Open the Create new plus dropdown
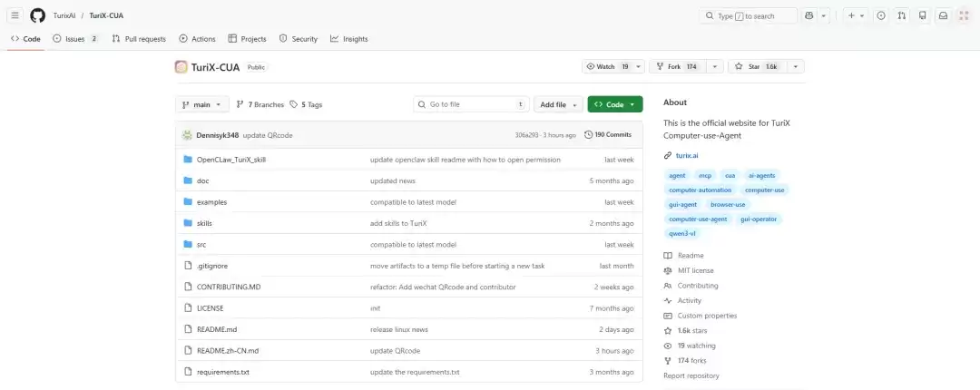The image size is (980, 390). (856, 15)
